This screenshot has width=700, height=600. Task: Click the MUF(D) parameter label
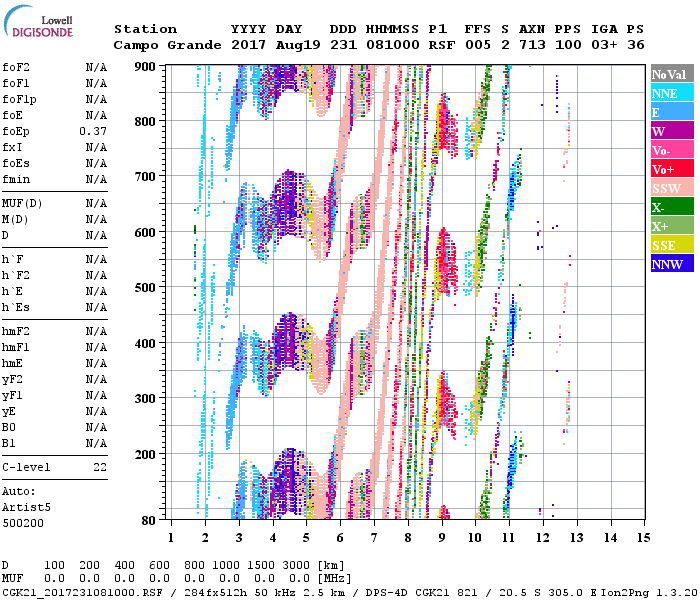[x=22, y=204]
